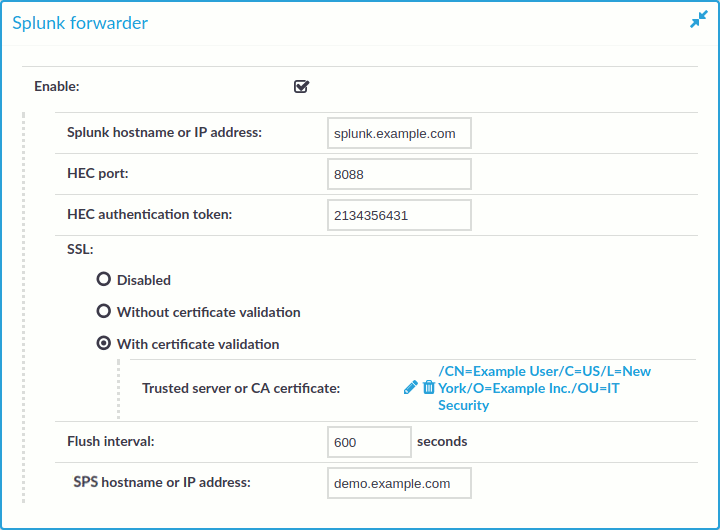Screen dimensions: 720x530
Task: Edit the trusted CA certificate with the pencil icon
Action: (411, 388)
